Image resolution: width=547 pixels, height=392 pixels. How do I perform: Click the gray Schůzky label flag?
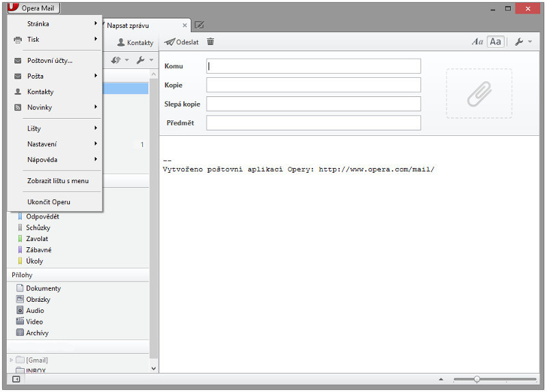[20, 227]
